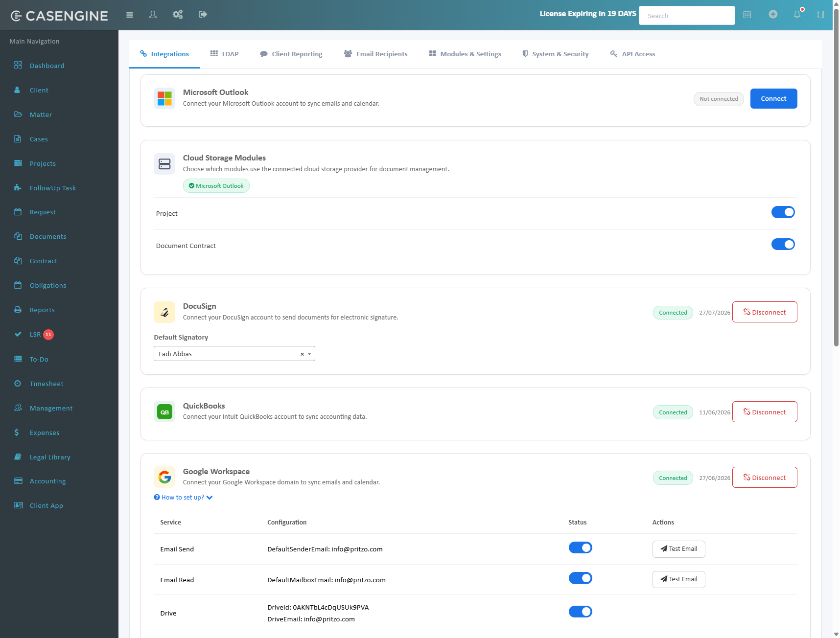Screen dimensions: 840x638
Task: Click the Microsoft Outlook storage provider badge
Action: (x=216, y=186)
